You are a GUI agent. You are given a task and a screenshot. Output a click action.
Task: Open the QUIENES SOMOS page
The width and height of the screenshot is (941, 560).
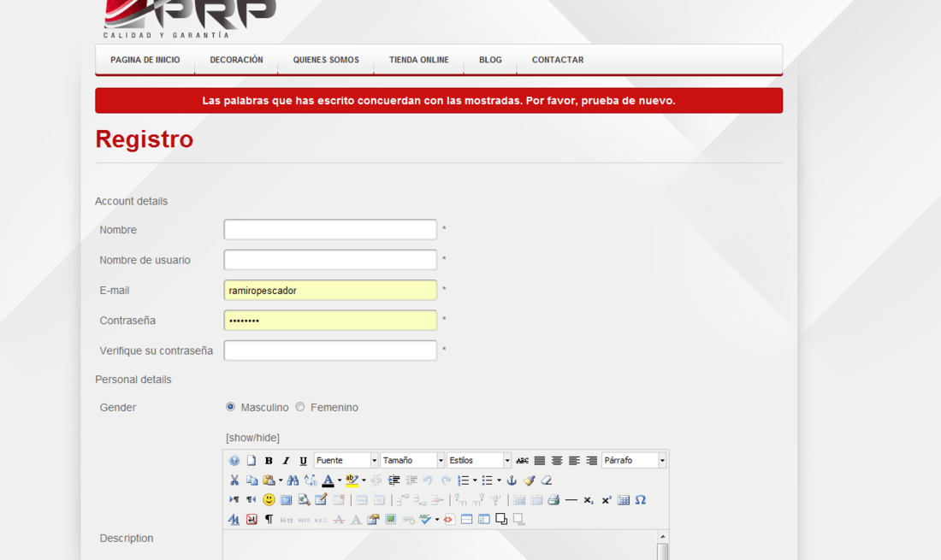pos(326,60)
